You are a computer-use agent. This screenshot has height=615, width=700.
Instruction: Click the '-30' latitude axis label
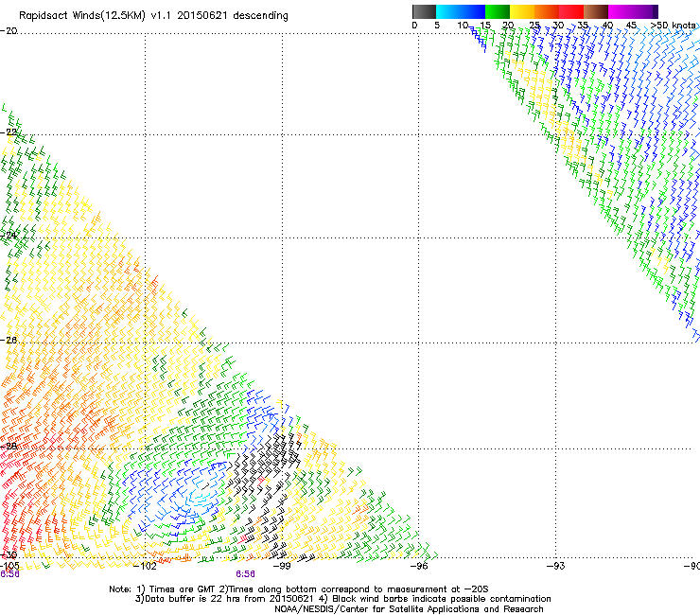pyautogui.click(x=9, y=555)
